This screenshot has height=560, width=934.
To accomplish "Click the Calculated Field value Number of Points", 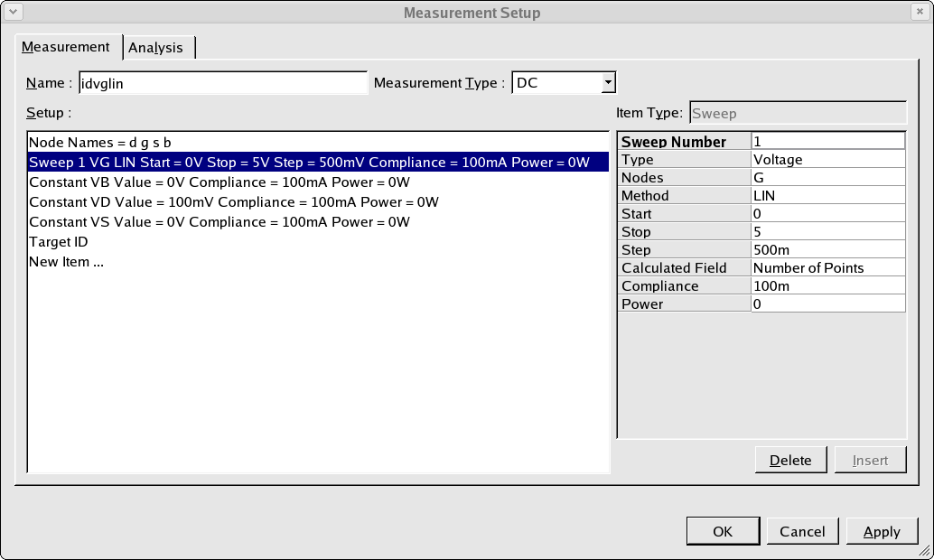I will point(828,268).
